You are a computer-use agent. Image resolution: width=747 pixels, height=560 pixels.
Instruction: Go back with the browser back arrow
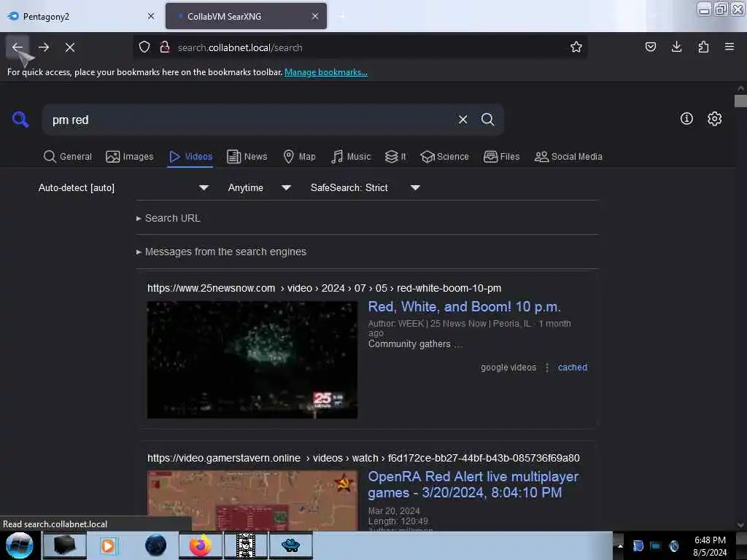(18, 47)
